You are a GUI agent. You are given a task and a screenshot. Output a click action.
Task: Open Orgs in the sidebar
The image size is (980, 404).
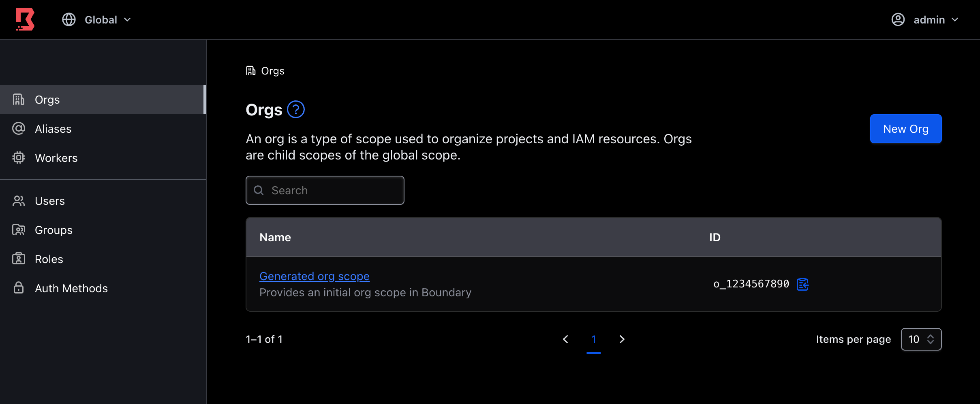point(103,100)
